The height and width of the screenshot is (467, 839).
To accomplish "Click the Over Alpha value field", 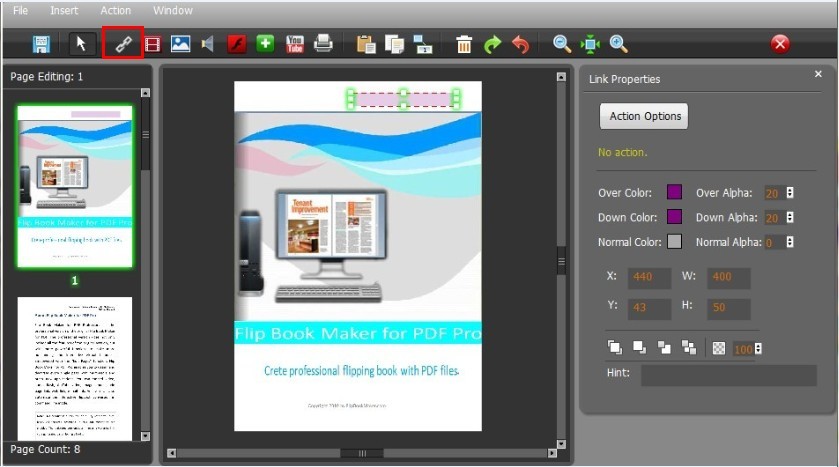I will tap(774, 193).
